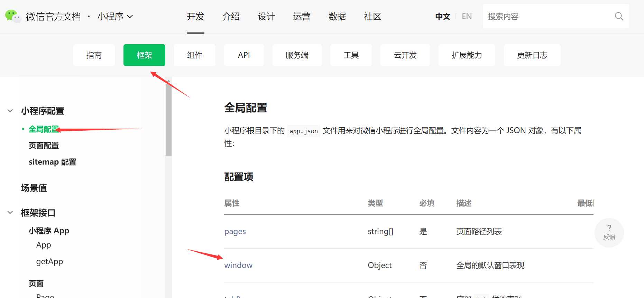The height and width of the screenshot is (298, 644).
Task: Click the 否 required cell for window
Action: pyautogui.click(x=423, y=265)
